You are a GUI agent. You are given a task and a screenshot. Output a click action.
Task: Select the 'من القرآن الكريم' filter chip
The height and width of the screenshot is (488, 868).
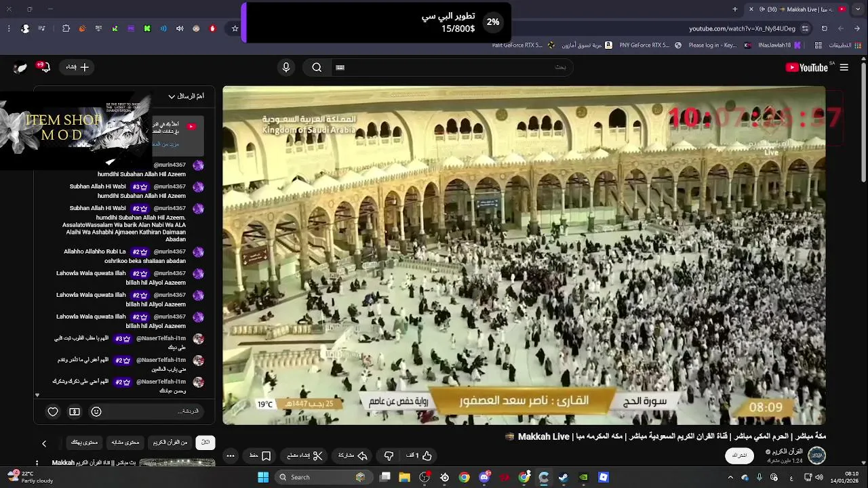tap(170, 443)
